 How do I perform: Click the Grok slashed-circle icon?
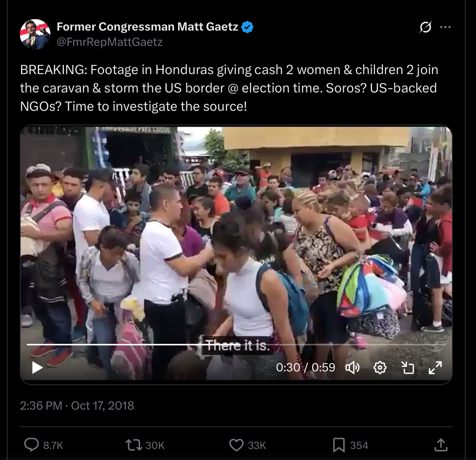click(425, 27)
